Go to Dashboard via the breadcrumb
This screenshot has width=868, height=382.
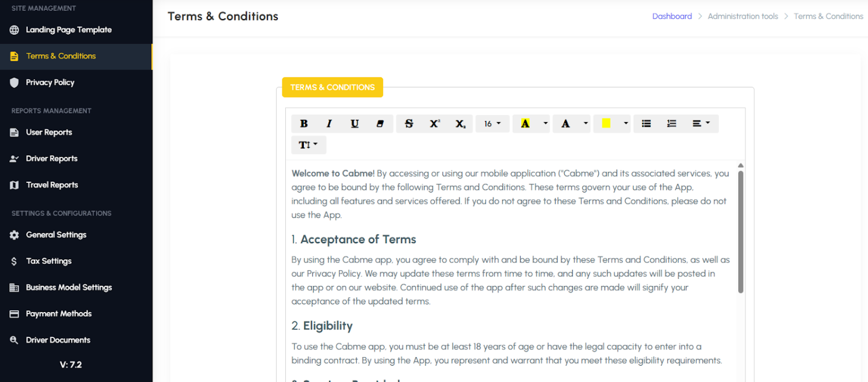(x=672, y=16)
